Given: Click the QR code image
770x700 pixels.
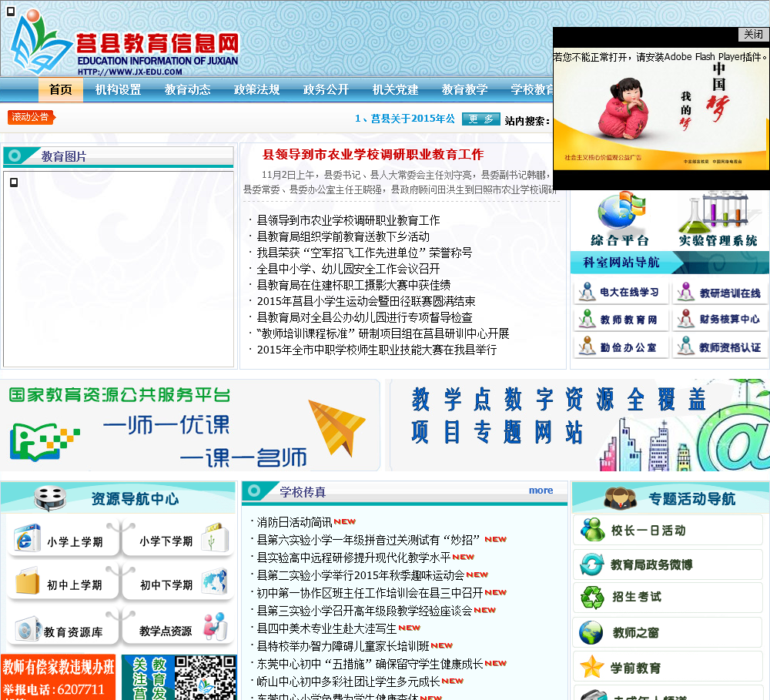Looking at the screenshot, I should coord(206,678).
